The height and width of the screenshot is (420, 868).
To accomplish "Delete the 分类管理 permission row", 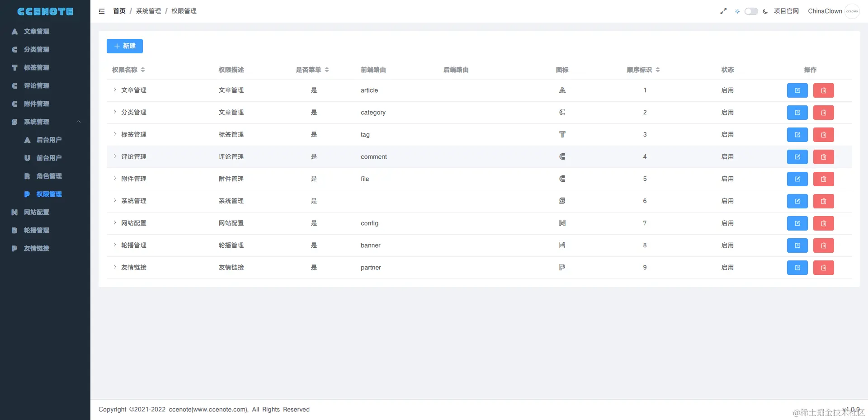I will click(823, 113).
